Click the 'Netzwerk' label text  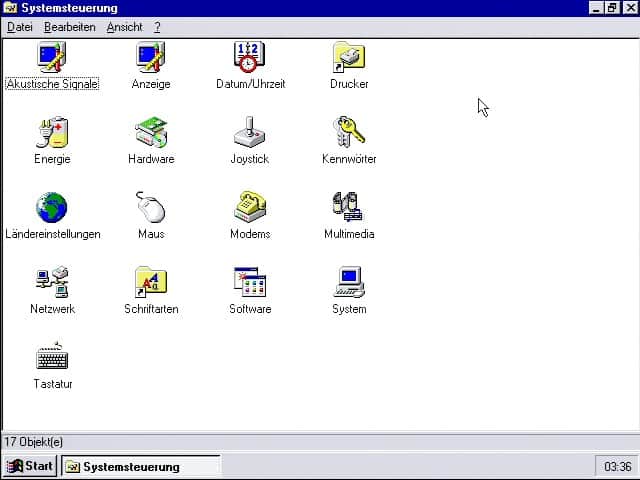pos(53,309)
